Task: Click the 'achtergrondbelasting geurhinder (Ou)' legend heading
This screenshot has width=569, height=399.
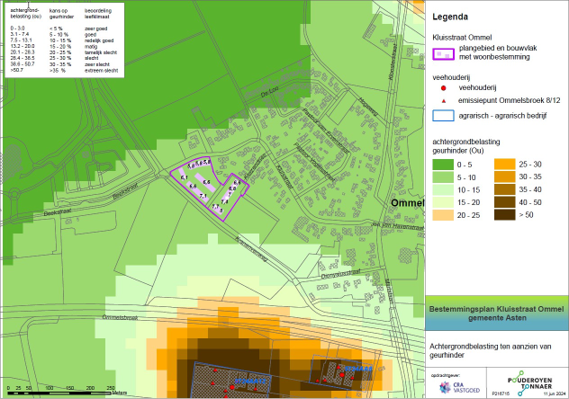Action: (x=466, y=146)
